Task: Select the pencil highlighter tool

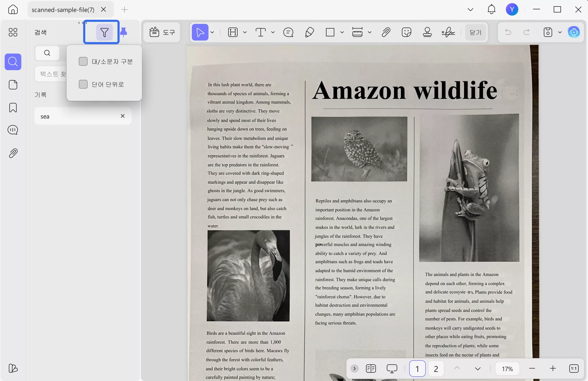Action: coord(309,32)
